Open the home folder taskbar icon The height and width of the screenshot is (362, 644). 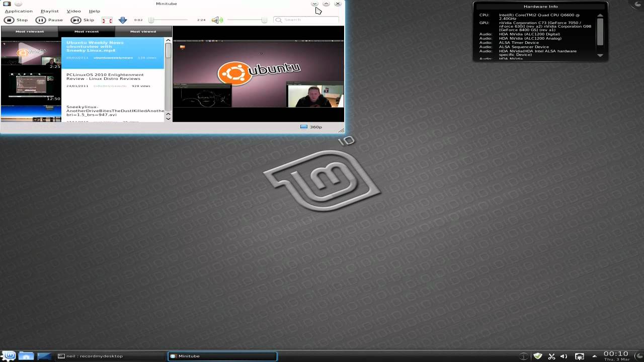pyautogui.click(x=26, y=356)
